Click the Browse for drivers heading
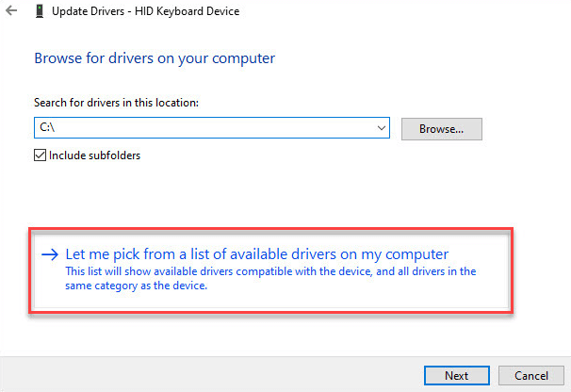Viewport: 571px width, 392px height. 155,58
